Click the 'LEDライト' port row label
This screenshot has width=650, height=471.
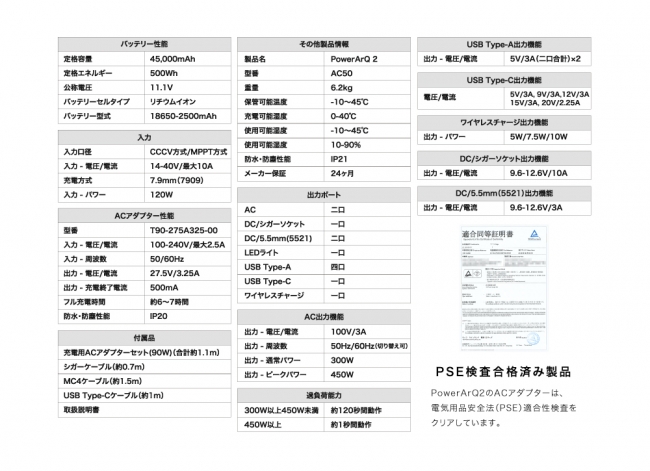point(261,253)
